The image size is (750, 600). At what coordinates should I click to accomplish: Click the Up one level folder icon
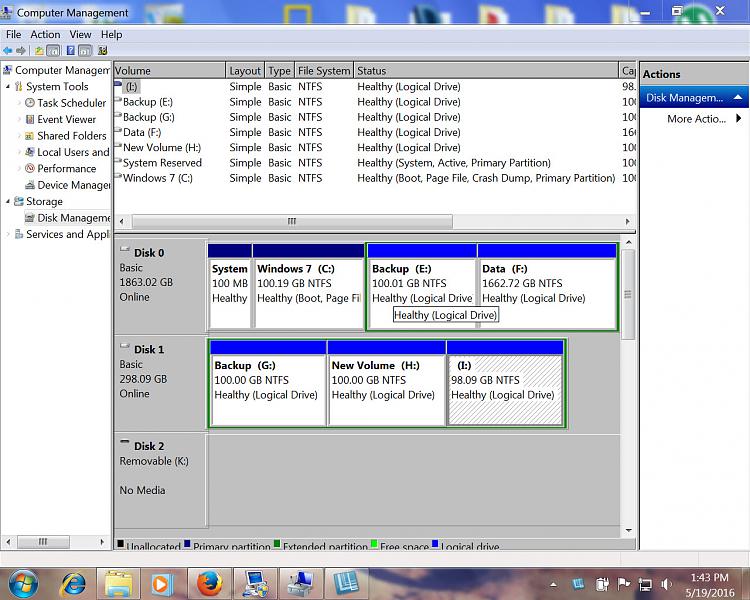point(39,50)
